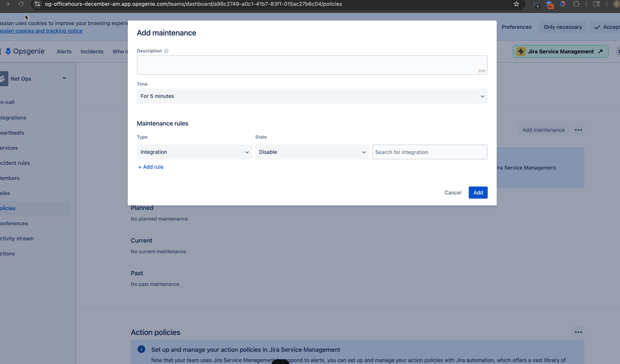The image size is (620, 364).
Task: Click the No planned maintenance text
Action: [159, 218]
